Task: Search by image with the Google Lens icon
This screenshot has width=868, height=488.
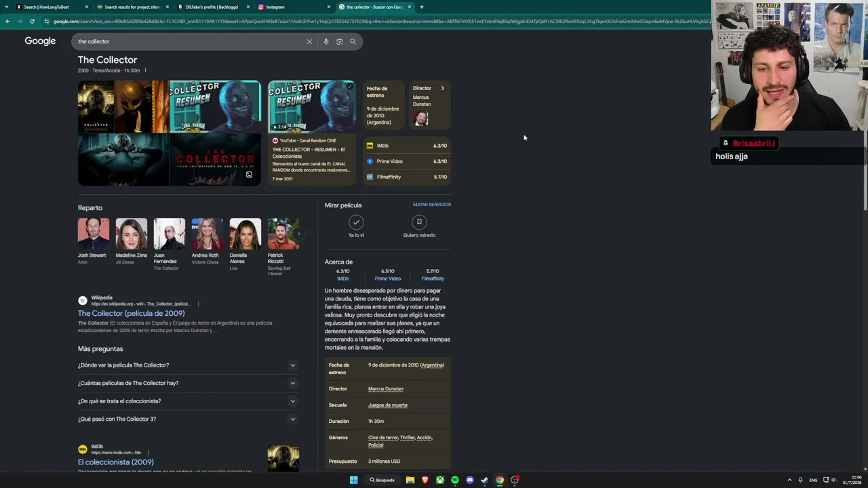Action: [x=340, y=41]
